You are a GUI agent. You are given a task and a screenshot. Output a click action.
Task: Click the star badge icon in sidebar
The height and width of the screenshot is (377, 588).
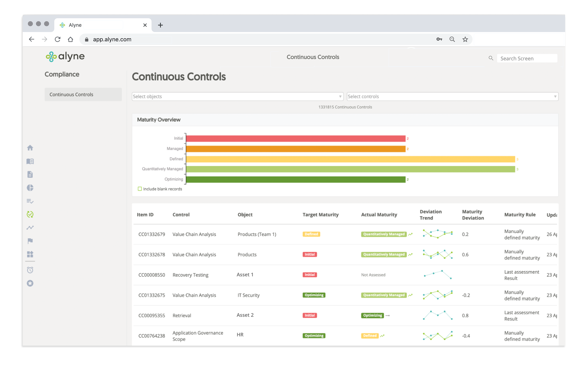point(30,283)
